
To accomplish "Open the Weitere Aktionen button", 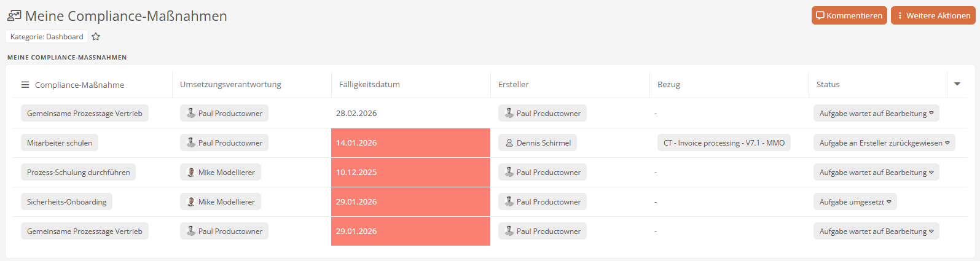I will pyautogui.click(x=933, y=16).
